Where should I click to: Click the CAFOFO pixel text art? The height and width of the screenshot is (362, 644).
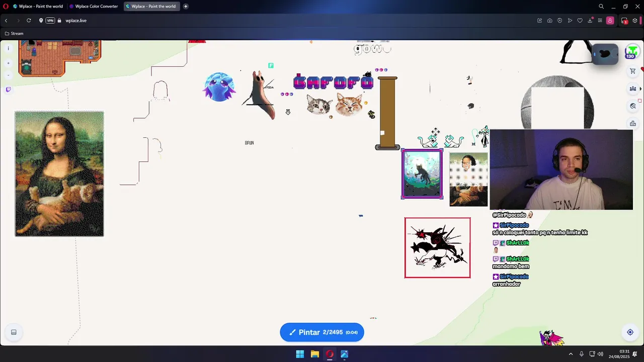click(x=334, y=82)
